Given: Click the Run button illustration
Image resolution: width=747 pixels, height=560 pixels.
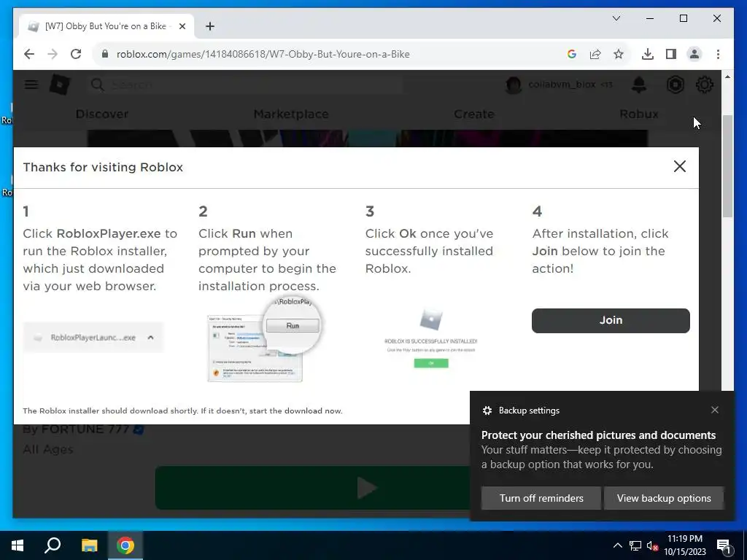Looking at the screenshot, I should pos(293,326).
